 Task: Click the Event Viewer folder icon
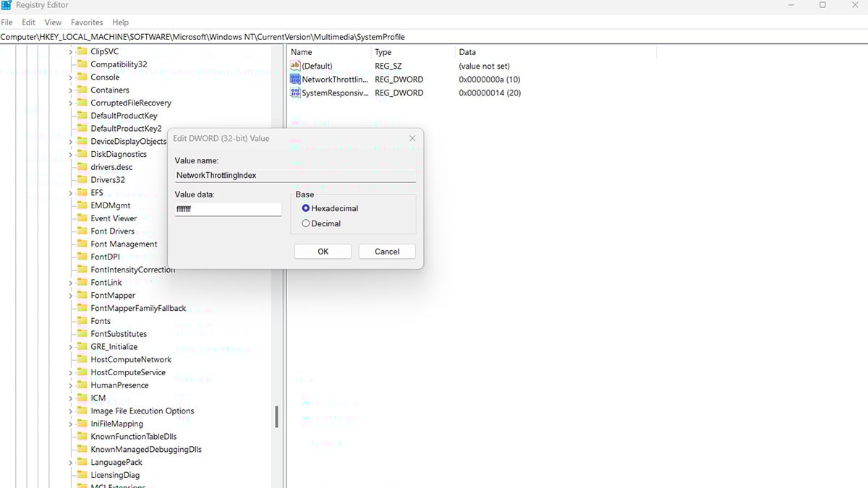[82, 218]
